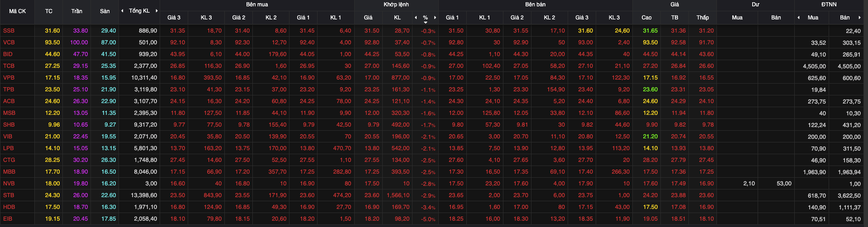Click the Khớp lệnh group header

(x=396, y=5)
